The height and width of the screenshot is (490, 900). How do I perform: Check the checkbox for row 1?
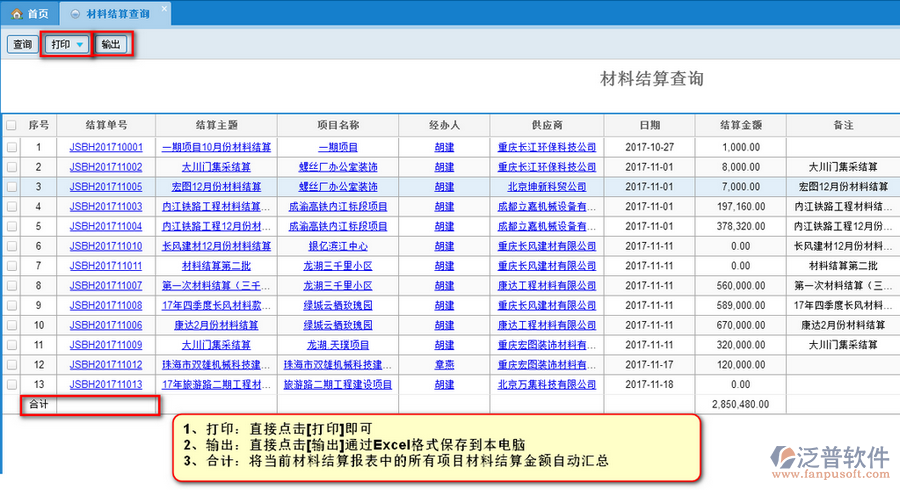click(12, 147)
